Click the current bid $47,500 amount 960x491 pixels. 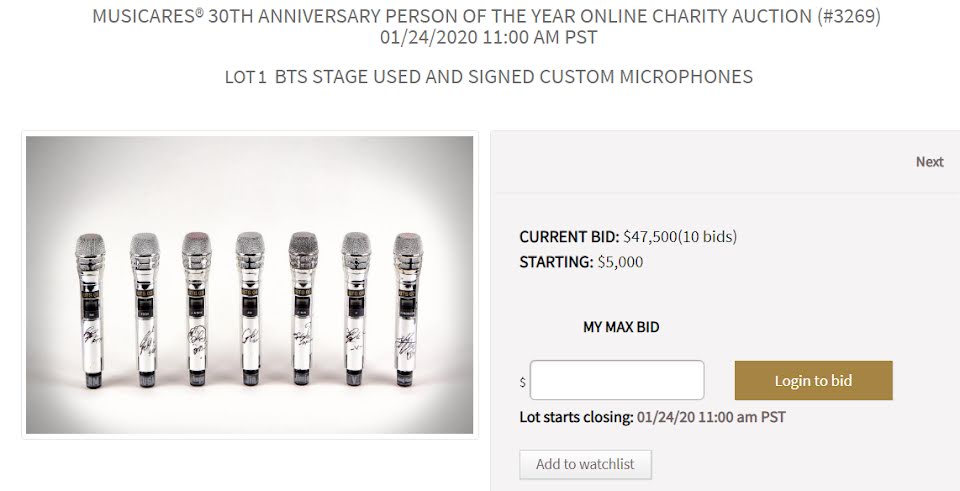[650, 237]
